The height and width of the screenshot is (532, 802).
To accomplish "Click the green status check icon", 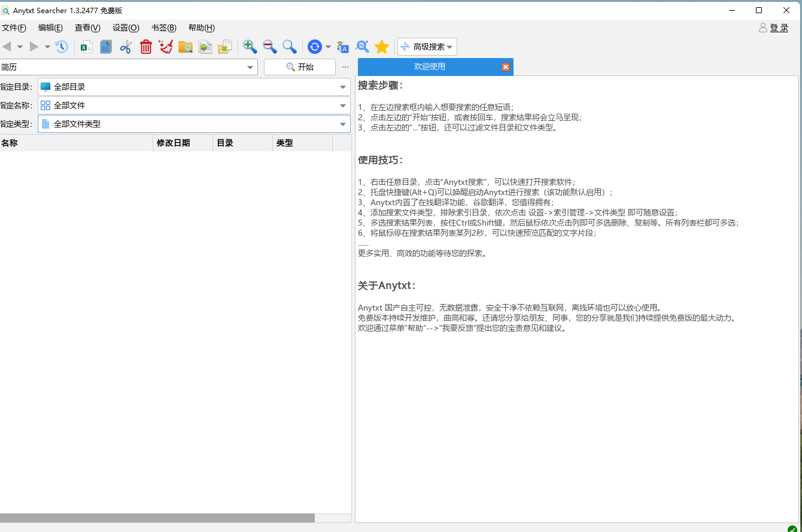I will 792,528.
